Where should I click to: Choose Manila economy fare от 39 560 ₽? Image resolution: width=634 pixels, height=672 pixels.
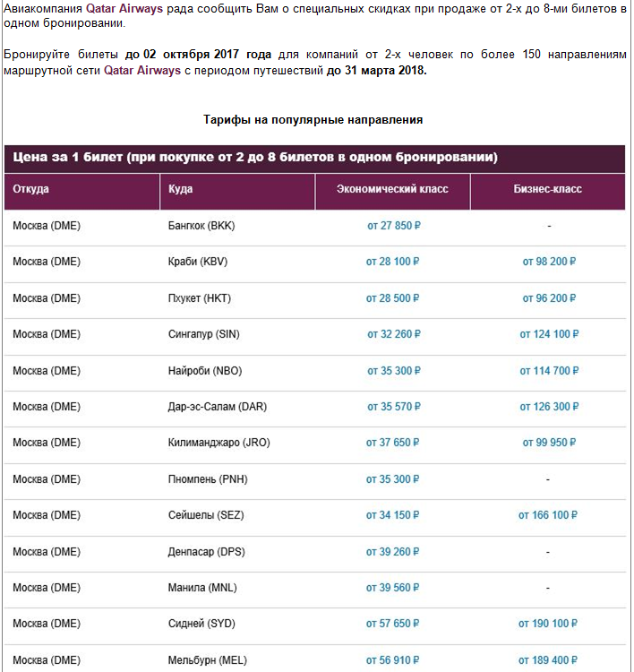(392, 588)
